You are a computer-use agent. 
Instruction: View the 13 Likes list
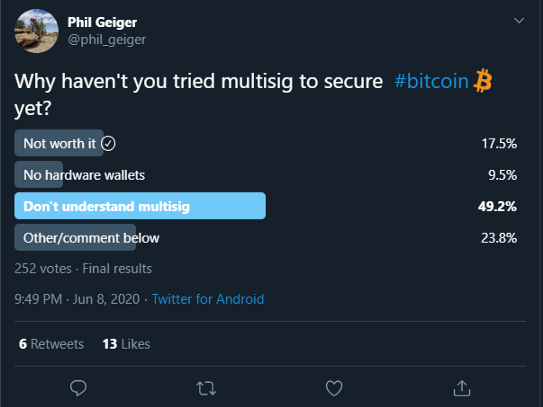click(x=126, y=344)
